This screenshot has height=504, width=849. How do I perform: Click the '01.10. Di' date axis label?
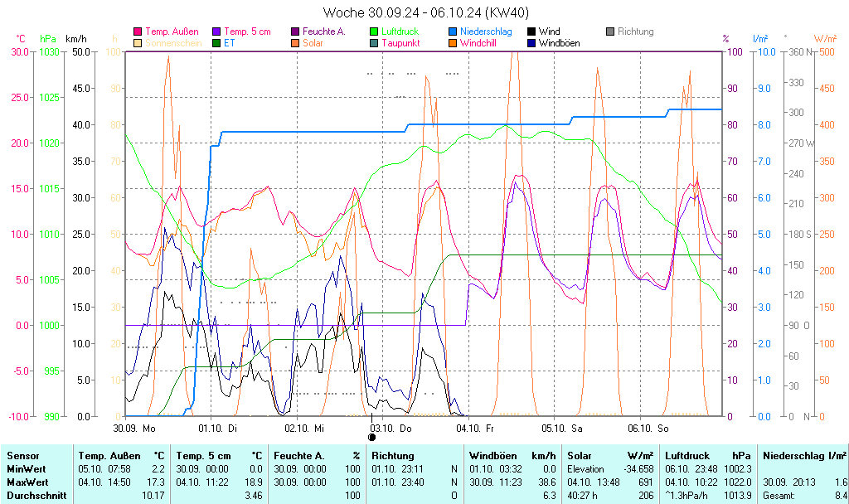218,429
